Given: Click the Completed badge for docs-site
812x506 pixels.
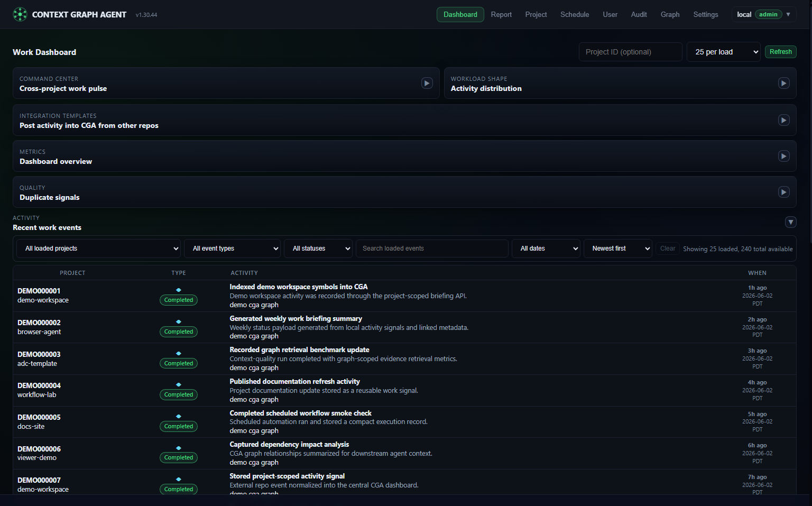Looking at the screenshot, I should click(179, 426).
